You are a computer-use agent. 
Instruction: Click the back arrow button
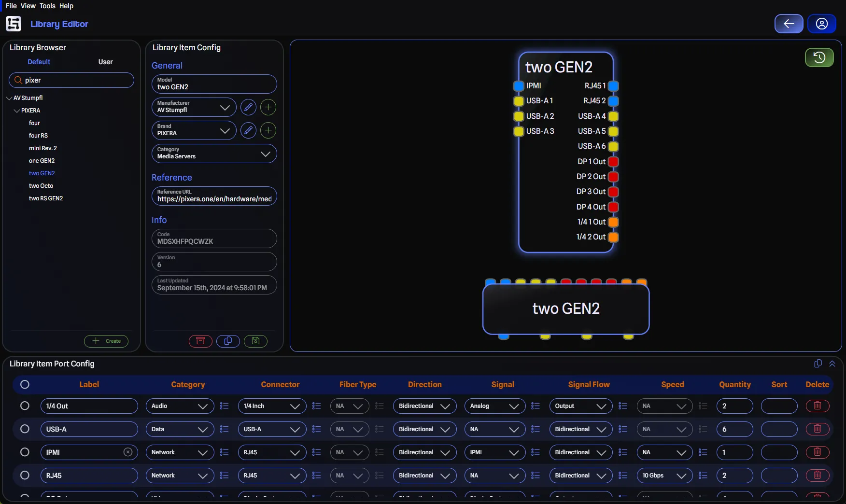pos(789,24)
